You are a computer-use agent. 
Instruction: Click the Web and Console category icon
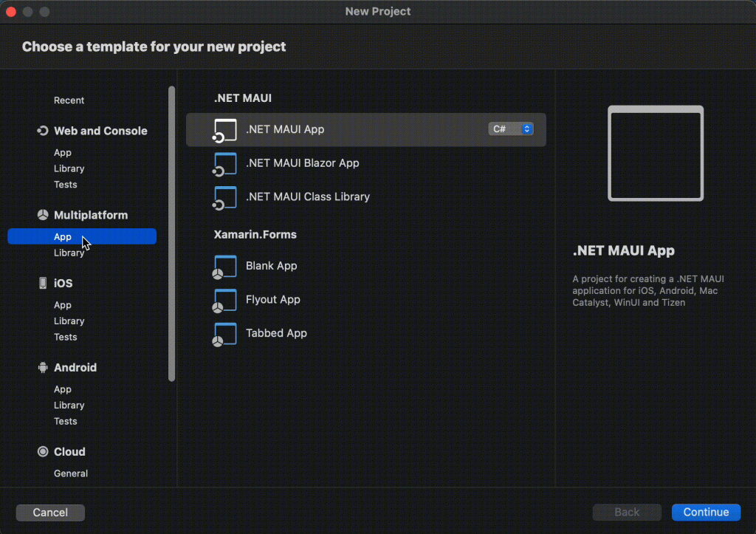[x=42, y=131]
